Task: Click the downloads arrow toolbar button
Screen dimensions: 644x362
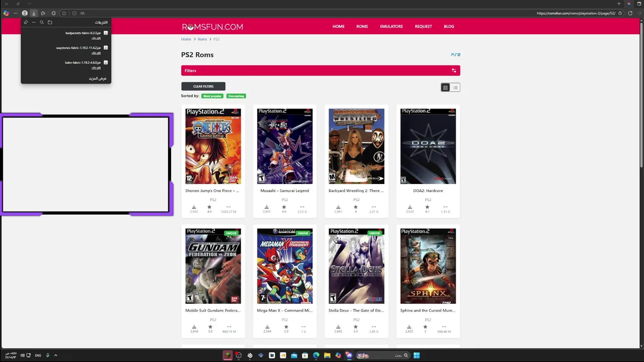Action: pyautogui.click(x=34, y=14)
